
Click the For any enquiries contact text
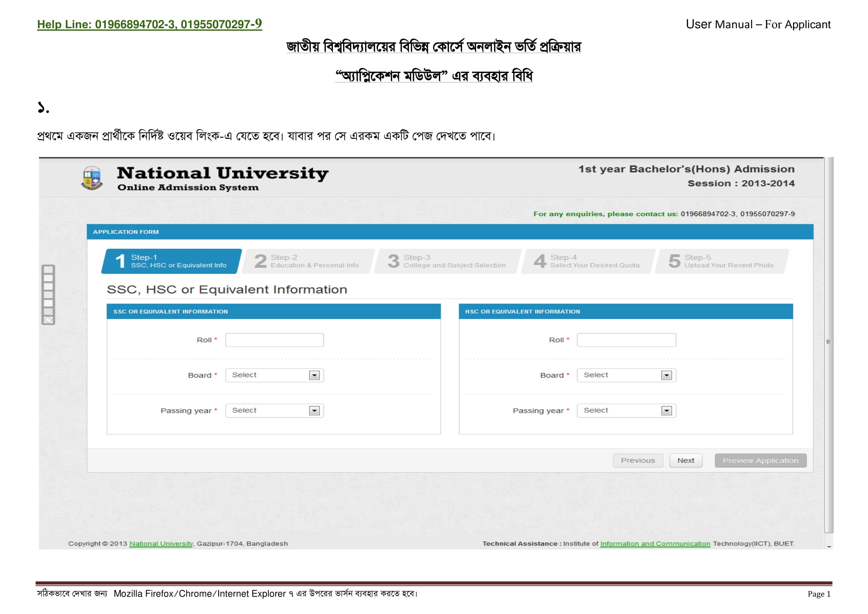664,214
